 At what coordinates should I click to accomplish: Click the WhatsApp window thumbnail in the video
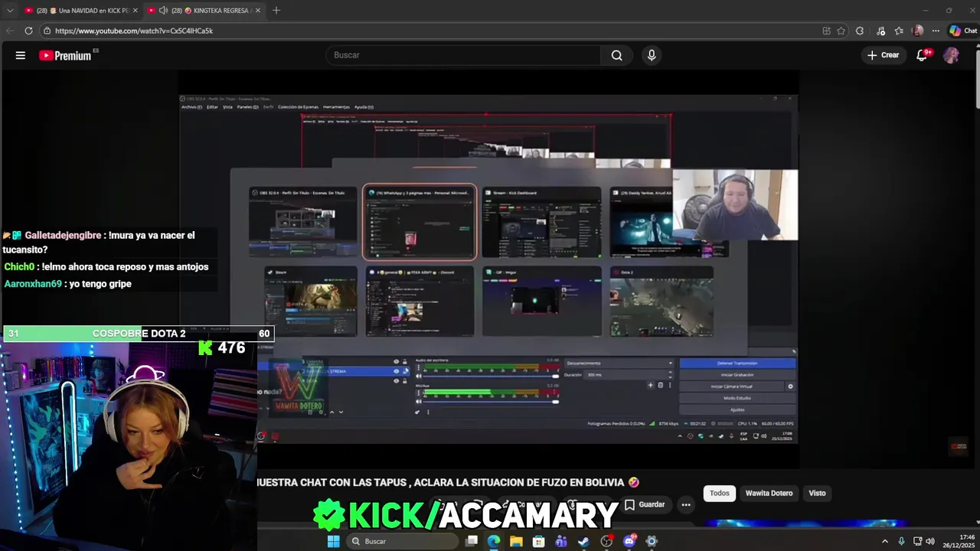420,222
